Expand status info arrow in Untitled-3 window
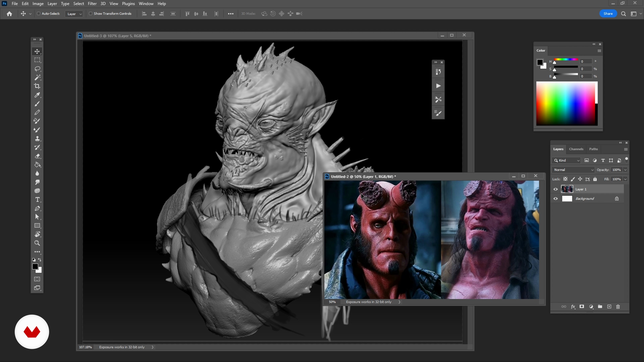 pos(152,347)
